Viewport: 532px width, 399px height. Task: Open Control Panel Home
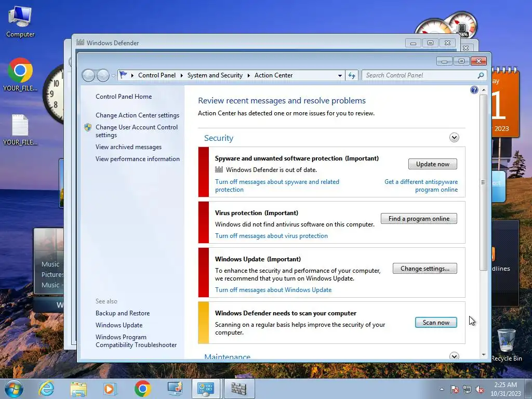[x=124, y=96]
